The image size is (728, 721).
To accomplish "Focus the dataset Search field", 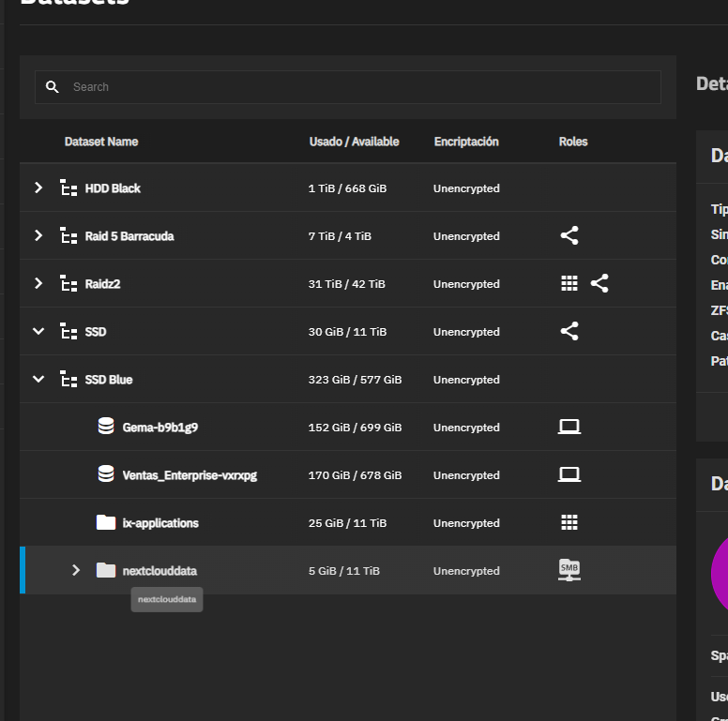I will point(348,87).
